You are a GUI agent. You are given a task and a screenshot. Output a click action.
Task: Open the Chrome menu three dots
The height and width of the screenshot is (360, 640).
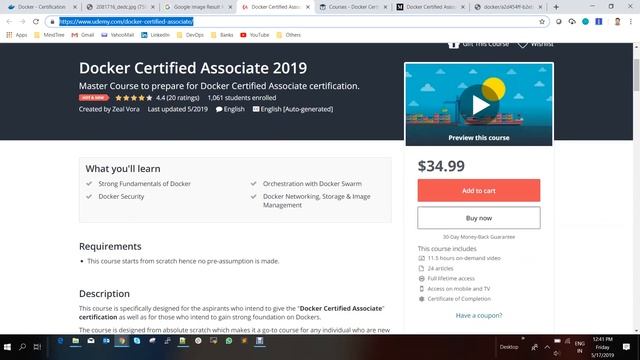[x=631, y=22]
